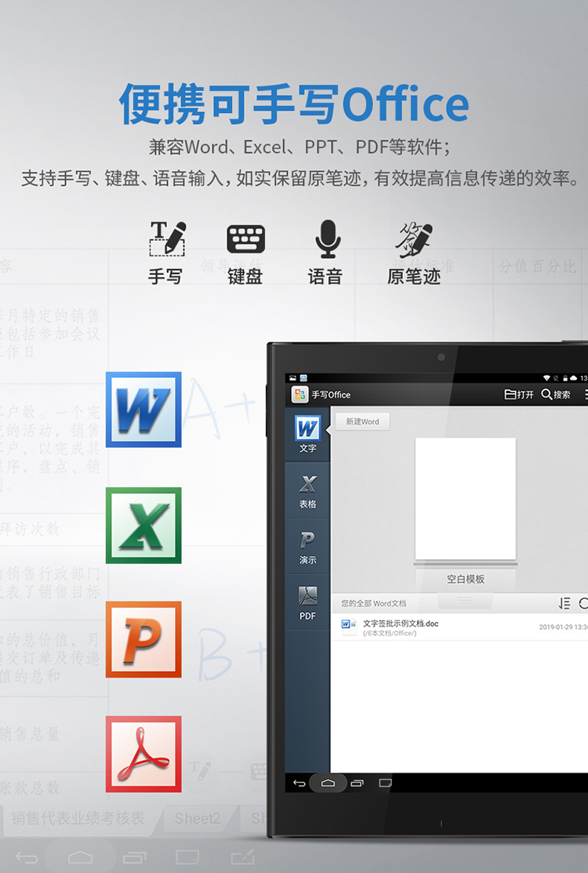Go to PDF section in sidebar

307,602
